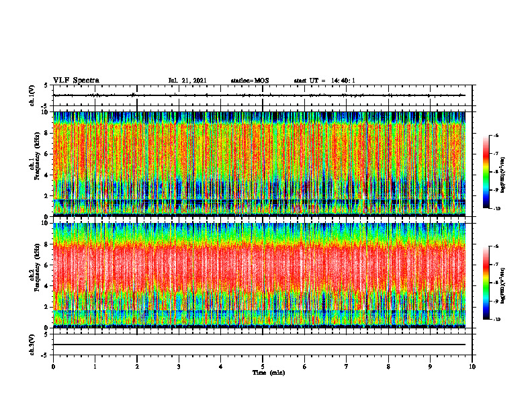The image size is (532, 411).
Task: Click inside the ch.1 frequency spectrogram
Action: click(259, 164)
